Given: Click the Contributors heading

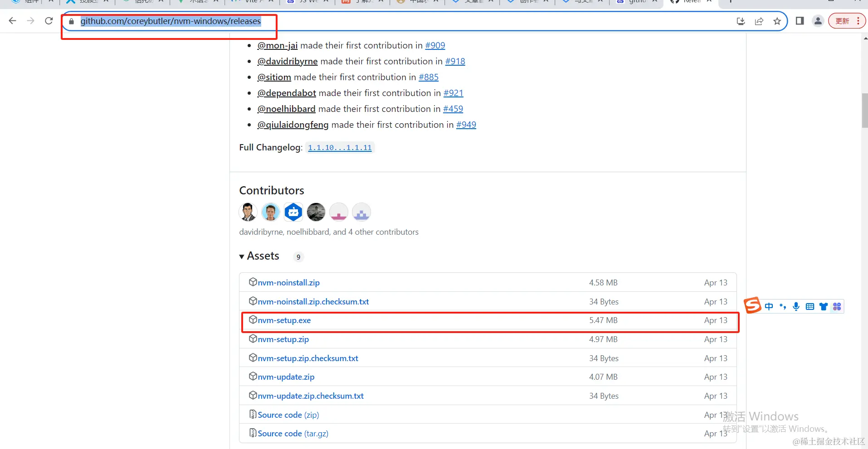Looking at the screenshot, I should point(272,190).
